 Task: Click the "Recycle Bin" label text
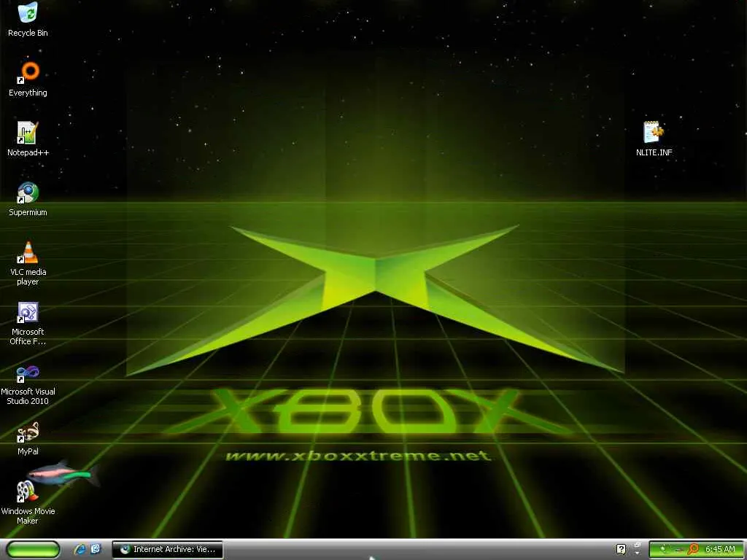28,33
